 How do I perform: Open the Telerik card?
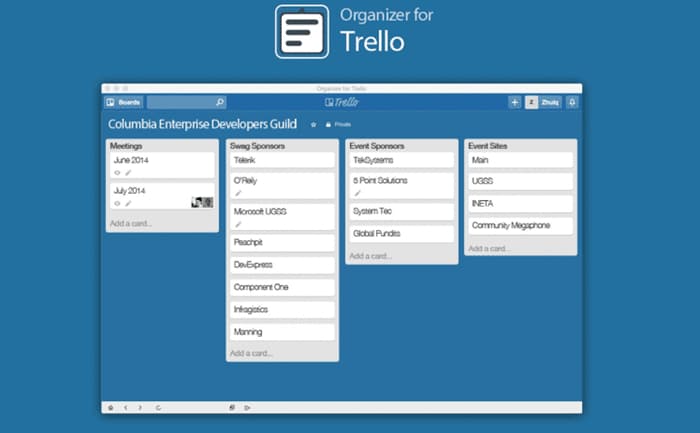point(282,160)
